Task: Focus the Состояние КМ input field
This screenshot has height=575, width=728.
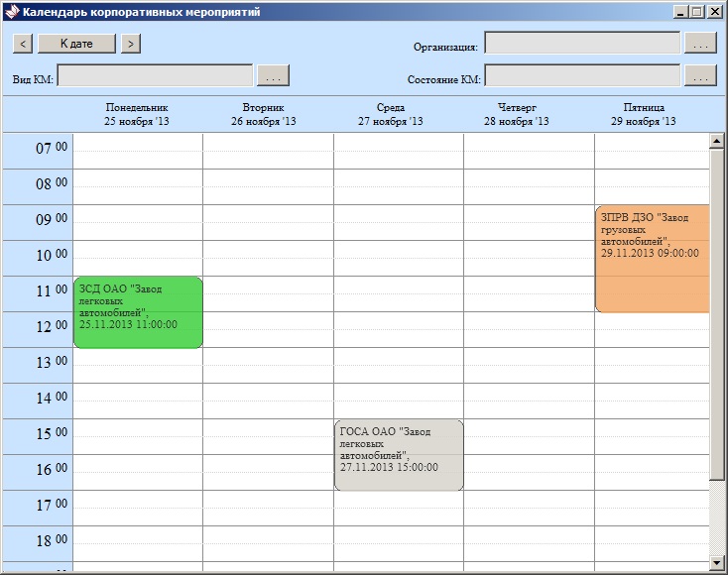Action: tap(582, 75)
